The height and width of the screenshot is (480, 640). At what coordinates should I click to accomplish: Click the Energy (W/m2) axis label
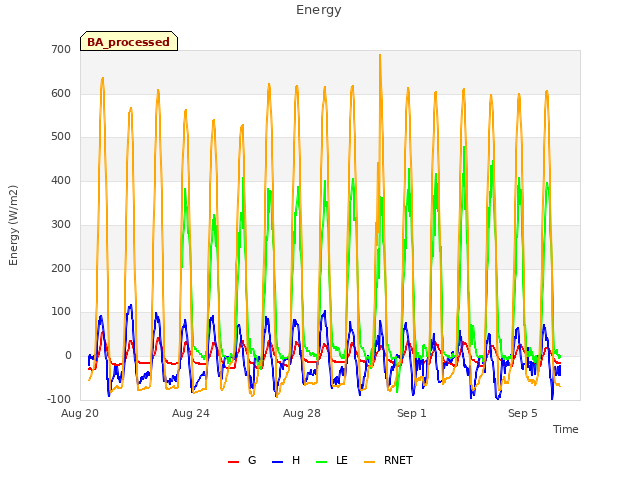click(x=13, y=225)
